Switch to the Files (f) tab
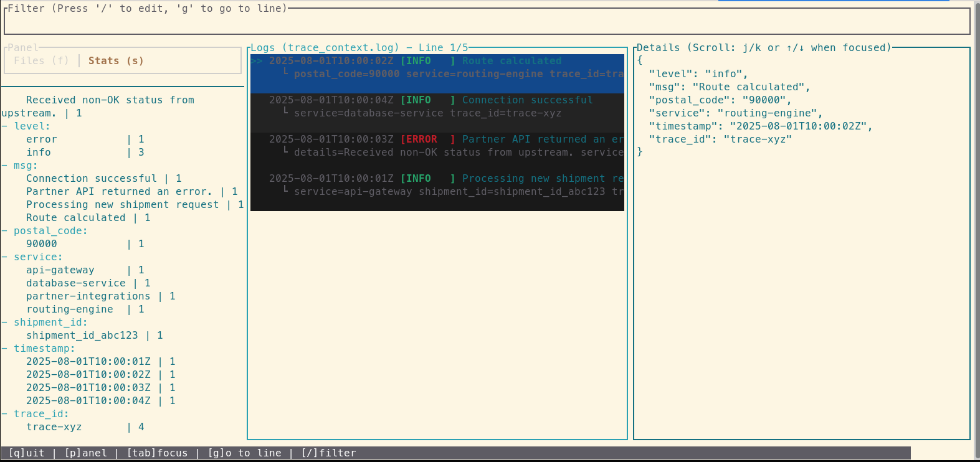Viewport: 980px width, 462px height. [41, 60]
